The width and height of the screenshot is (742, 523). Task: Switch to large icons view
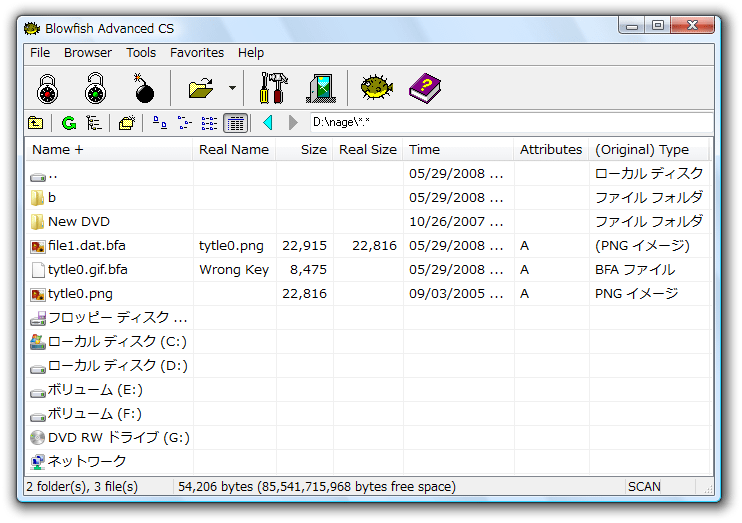coord(160,123)
